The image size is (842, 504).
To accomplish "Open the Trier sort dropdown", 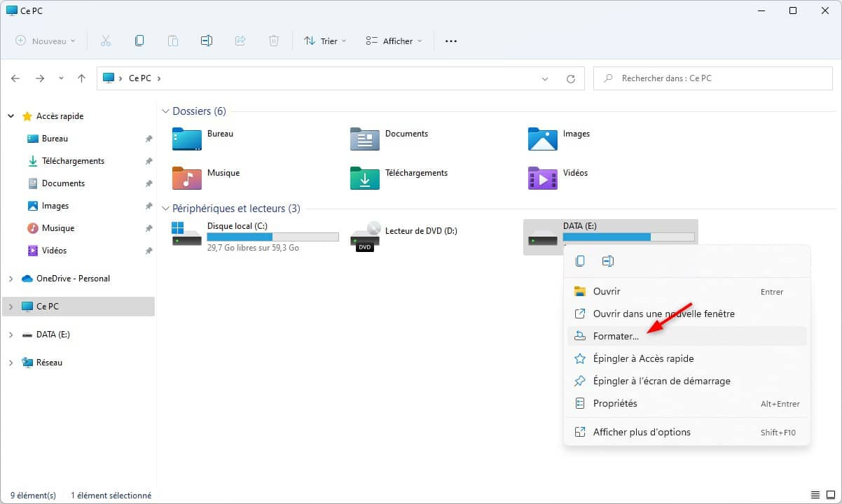I will pos(325,41).
